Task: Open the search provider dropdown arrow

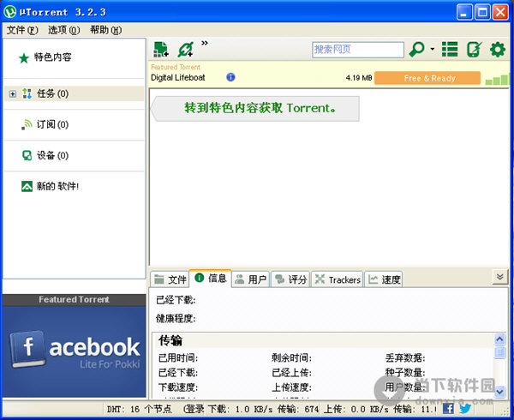Action: point(433,49)
